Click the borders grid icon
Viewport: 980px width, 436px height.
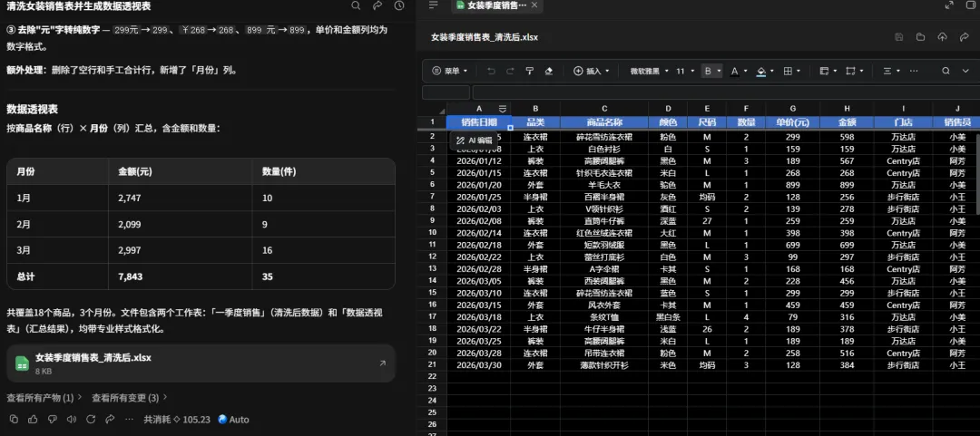pyautogui.click(x=789, y=72)
